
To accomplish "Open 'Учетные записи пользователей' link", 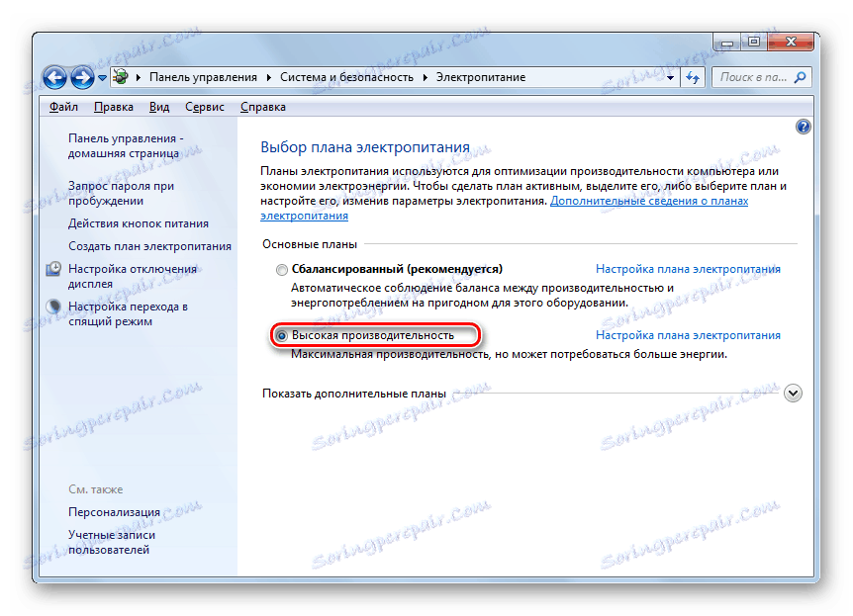I will click(x=112, y=542).
